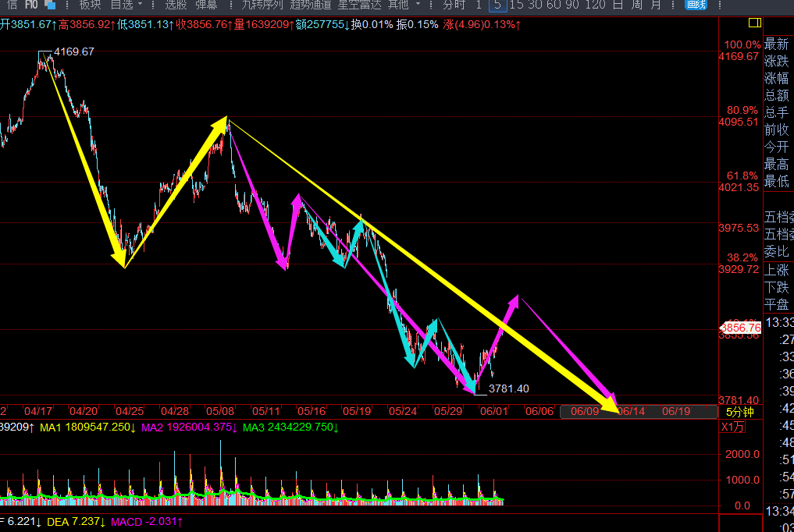Click the 量1639209 volume value in header
Image resolution: width=794 pixels, height=532 pixels.
tap(264, 24)
